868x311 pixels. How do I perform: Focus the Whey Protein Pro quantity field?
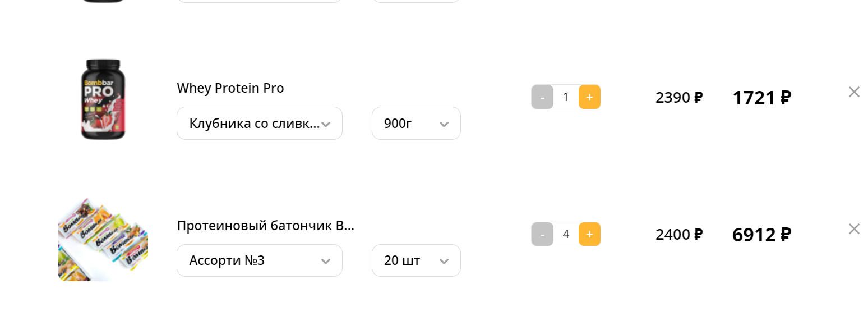[x=566, y=97]
